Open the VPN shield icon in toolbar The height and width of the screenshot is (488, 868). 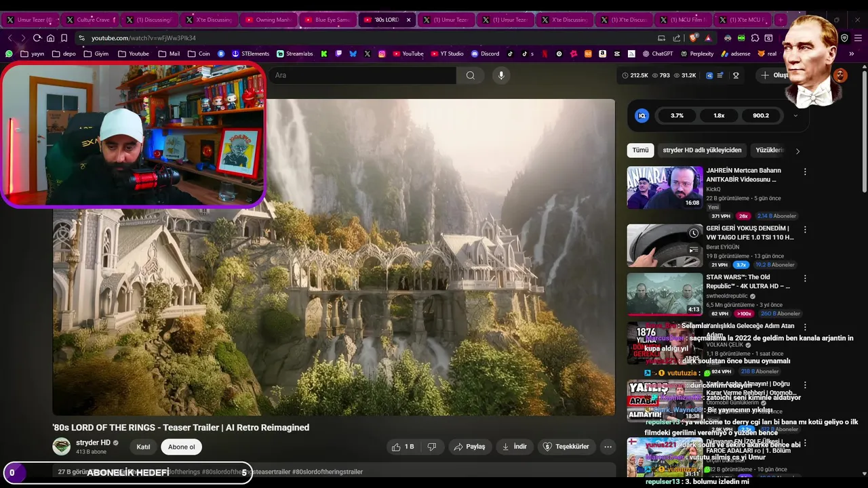844,38
